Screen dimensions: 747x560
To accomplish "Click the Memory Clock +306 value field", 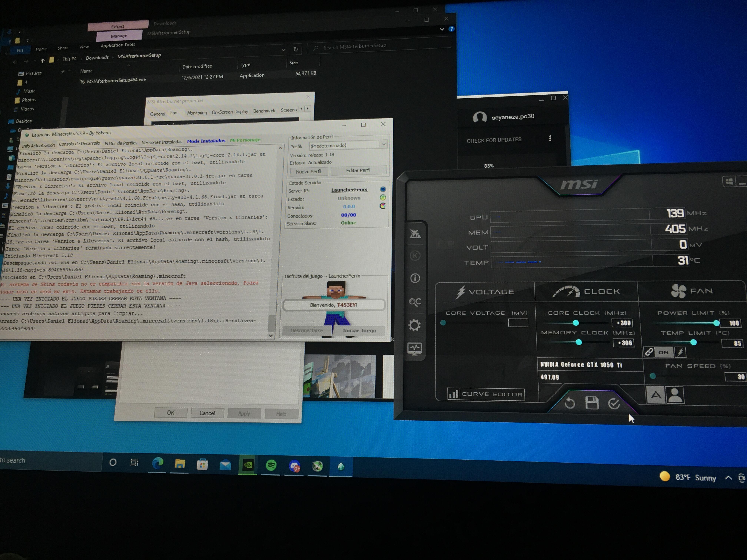I will 624,343.
